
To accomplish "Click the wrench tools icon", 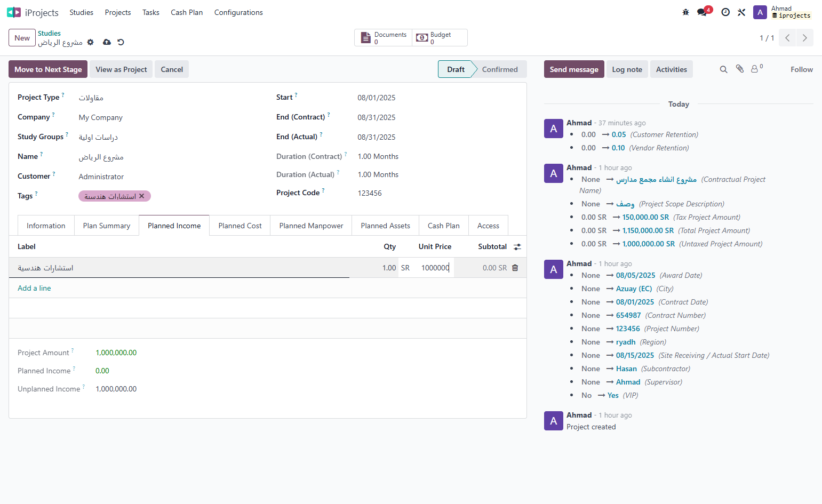I will pyautogui.click(x=741, y=12).
